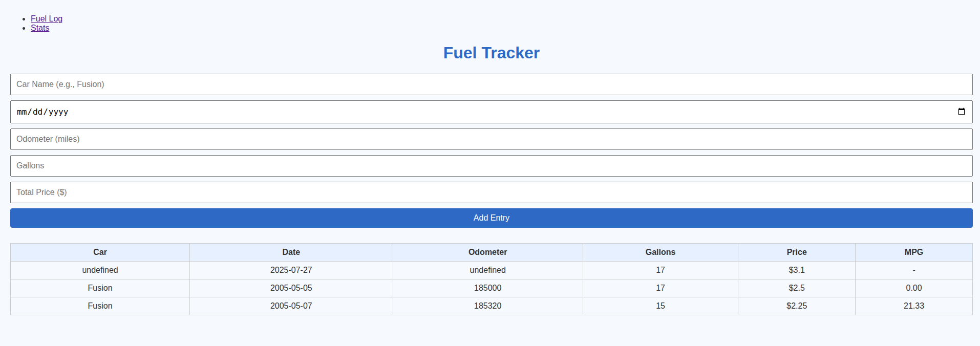Click the dash MPG cell for 2025-07-27
This screenshot has width=980, height=346.
[x=914, y=270]
